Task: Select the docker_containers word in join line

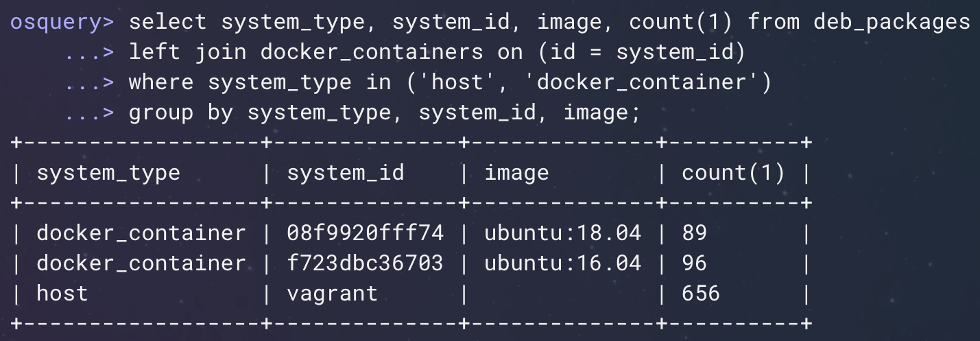Action: (372, 52)
